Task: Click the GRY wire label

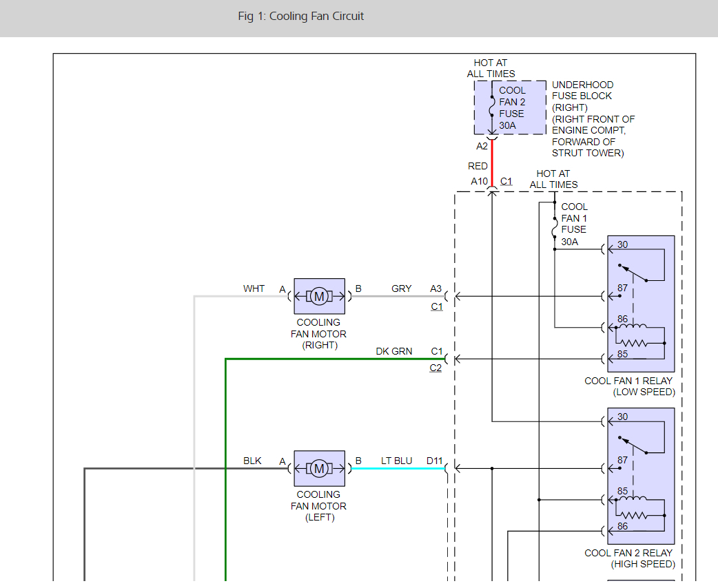Action: click(402, 288)
